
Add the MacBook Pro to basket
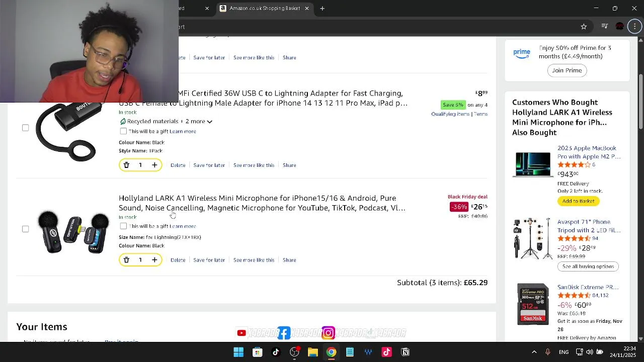point(578,201)
